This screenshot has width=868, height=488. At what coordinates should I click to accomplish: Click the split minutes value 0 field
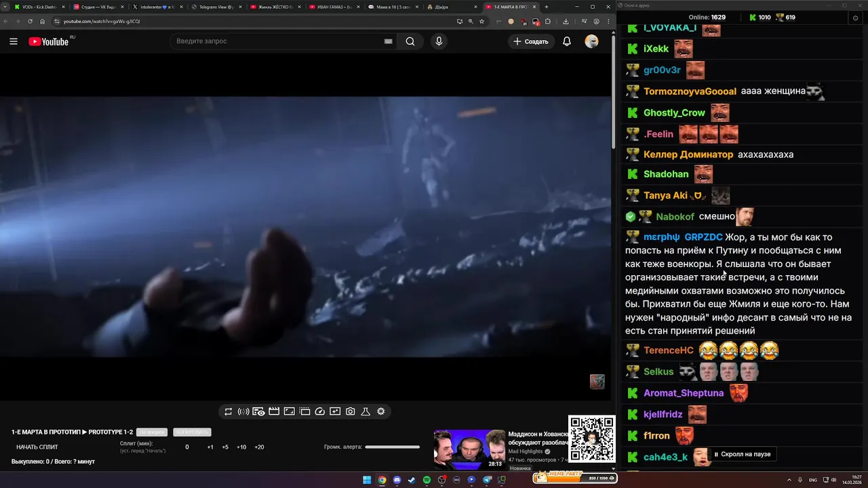pyautogui.click(x=187, y=447)
